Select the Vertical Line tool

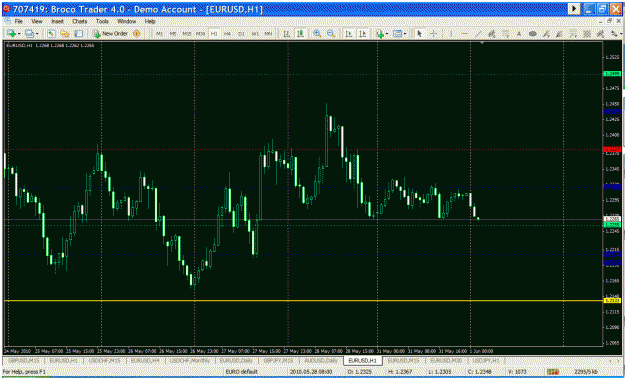451,34
